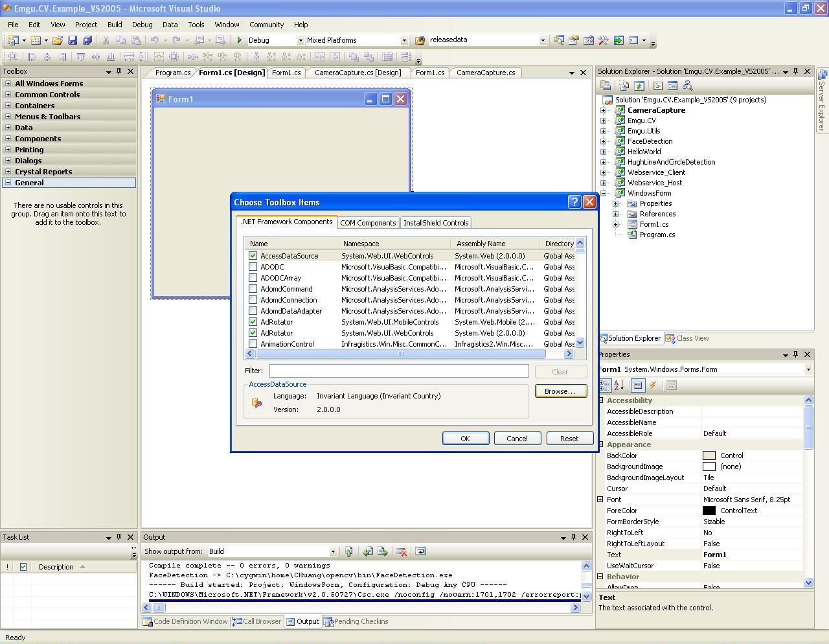Click the Save floppy disk icon
829x644 pixels.
tap(73, 40)
